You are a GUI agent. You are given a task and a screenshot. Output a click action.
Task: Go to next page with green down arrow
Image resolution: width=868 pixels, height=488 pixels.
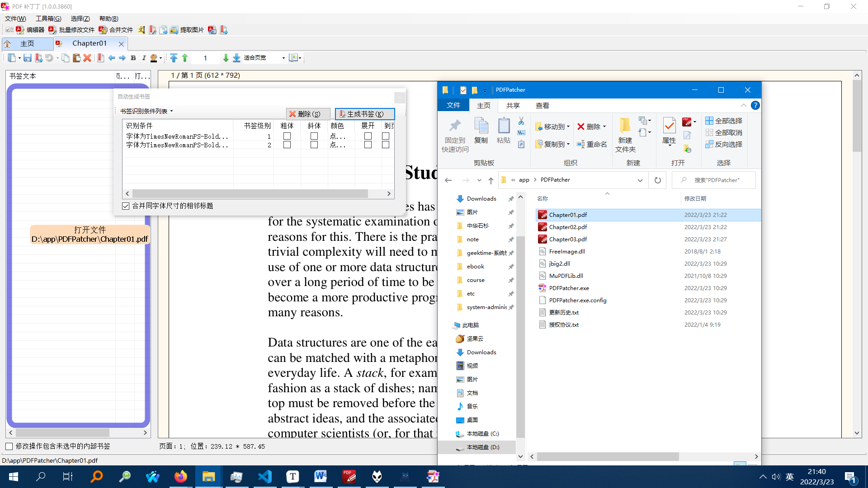[x=226, y=58]
